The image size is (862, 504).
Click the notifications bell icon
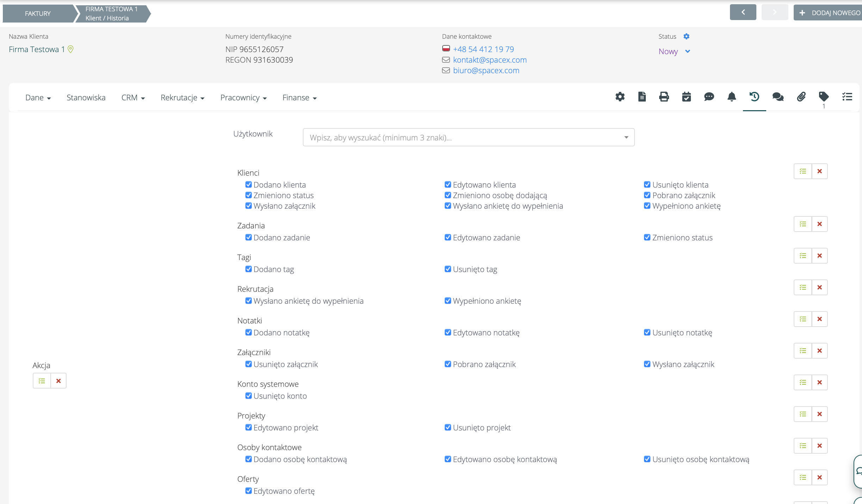pyautogui.click(x=731, y=97)
